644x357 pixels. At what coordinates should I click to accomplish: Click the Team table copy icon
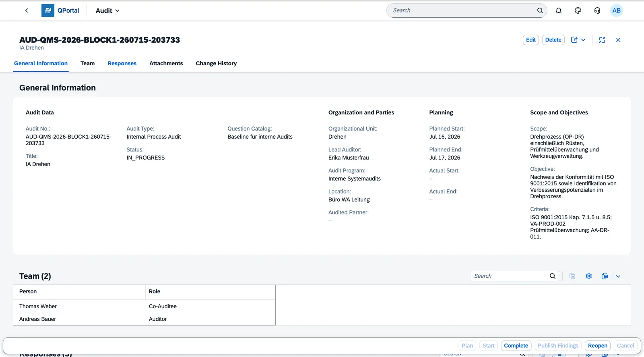(572, 276)
